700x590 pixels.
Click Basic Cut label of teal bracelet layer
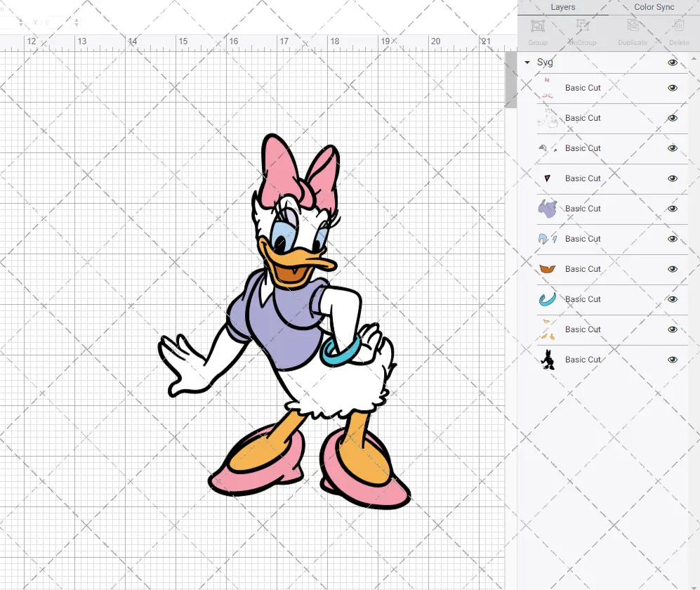[x=583, y=299]
